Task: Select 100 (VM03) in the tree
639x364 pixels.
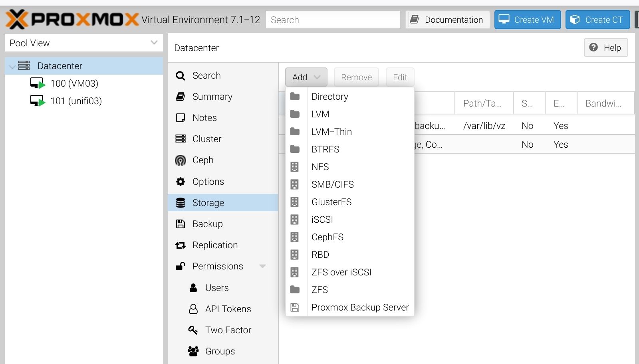Action: [84, 83]
